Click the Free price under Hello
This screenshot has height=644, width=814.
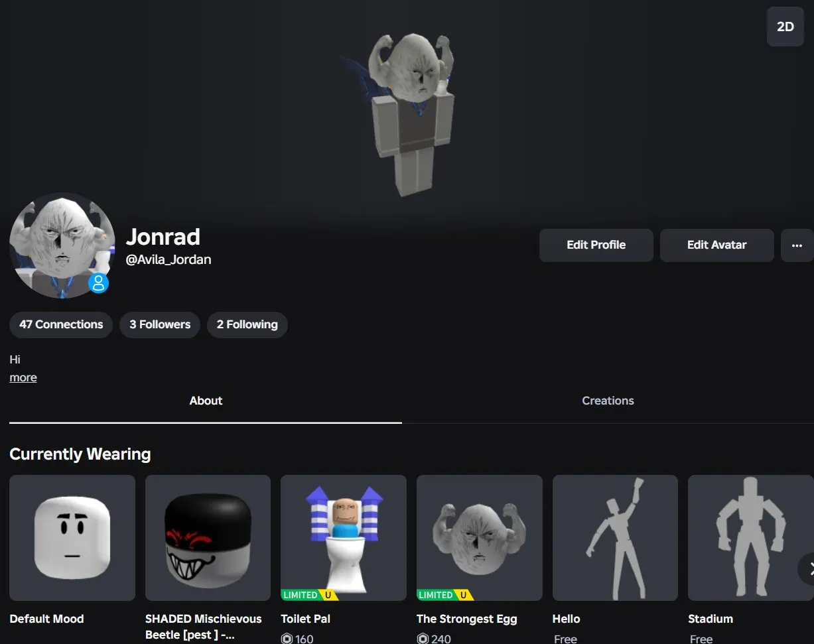pos(565,639)
